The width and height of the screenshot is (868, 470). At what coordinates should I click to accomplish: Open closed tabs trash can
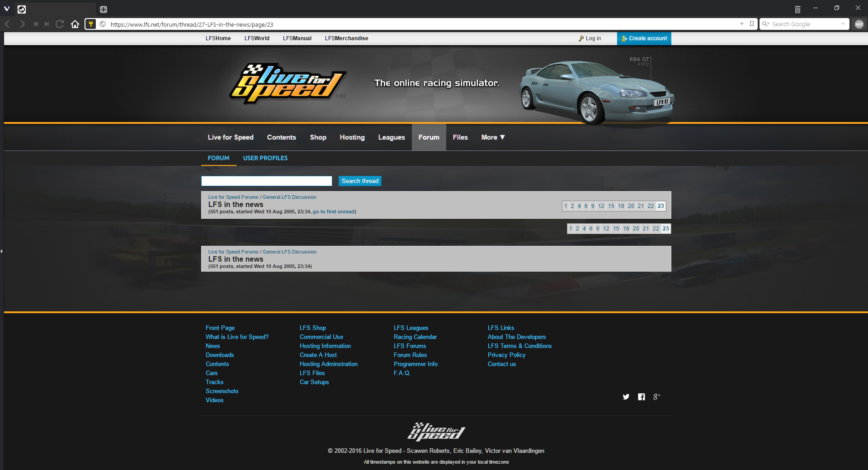[797, 9]
